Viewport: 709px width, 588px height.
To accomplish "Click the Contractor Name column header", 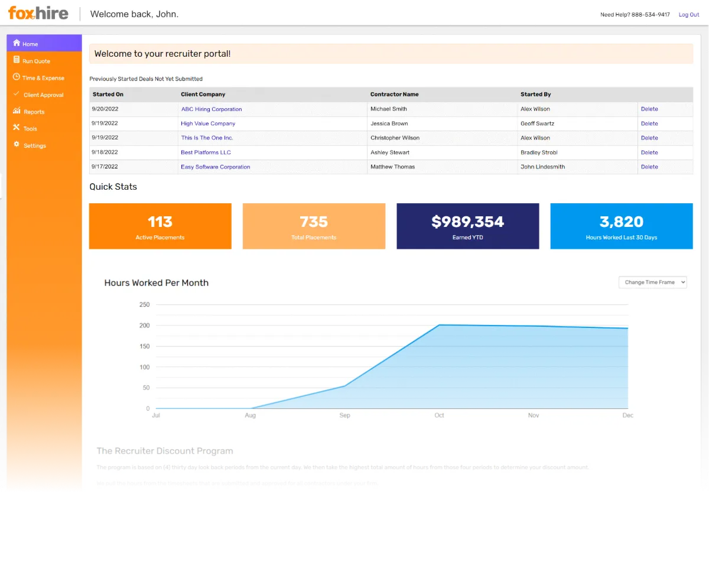I will pyautogui.click(x=395, y=95).
